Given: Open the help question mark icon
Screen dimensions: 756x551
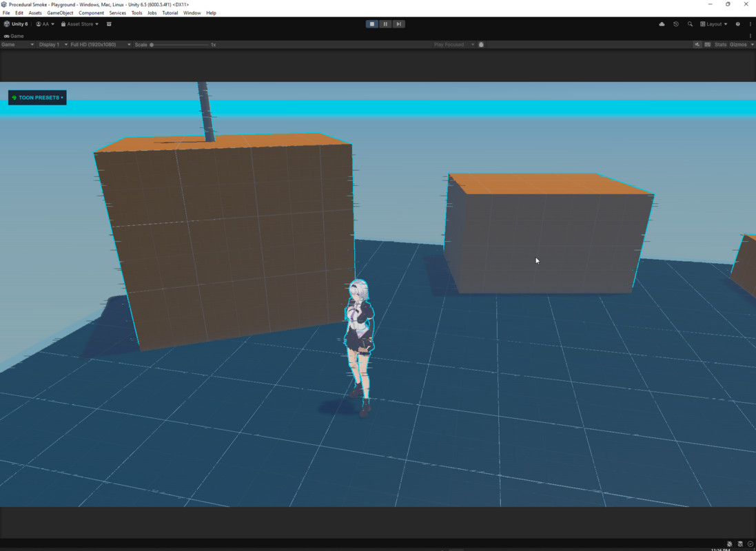Looking at the screenshot, I should click(x=737, y=24).
